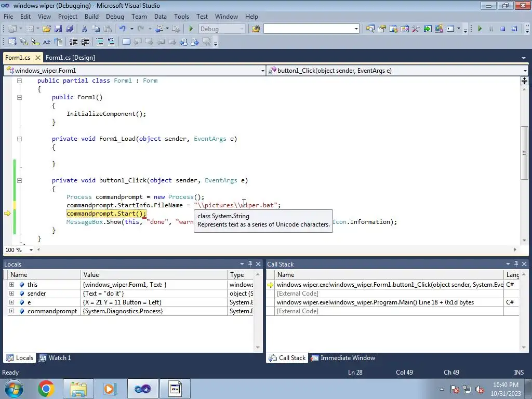Open the Find combo box dropdown arrow
The width and height of the screenshot is (532, 399).
[356, 29]
